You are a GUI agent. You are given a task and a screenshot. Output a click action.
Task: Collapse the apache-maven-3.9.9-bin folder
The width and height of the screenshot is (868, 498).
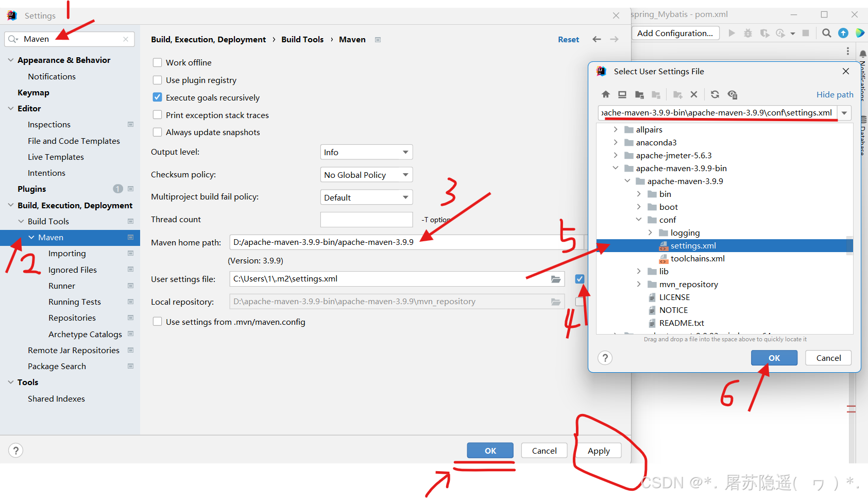(616, 168)
